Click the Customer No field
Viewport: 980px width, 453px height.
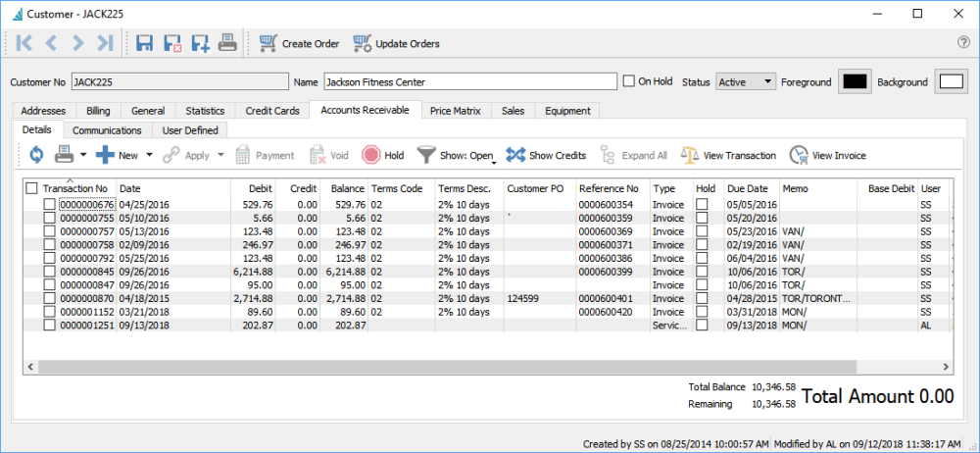tap(180, 81)
